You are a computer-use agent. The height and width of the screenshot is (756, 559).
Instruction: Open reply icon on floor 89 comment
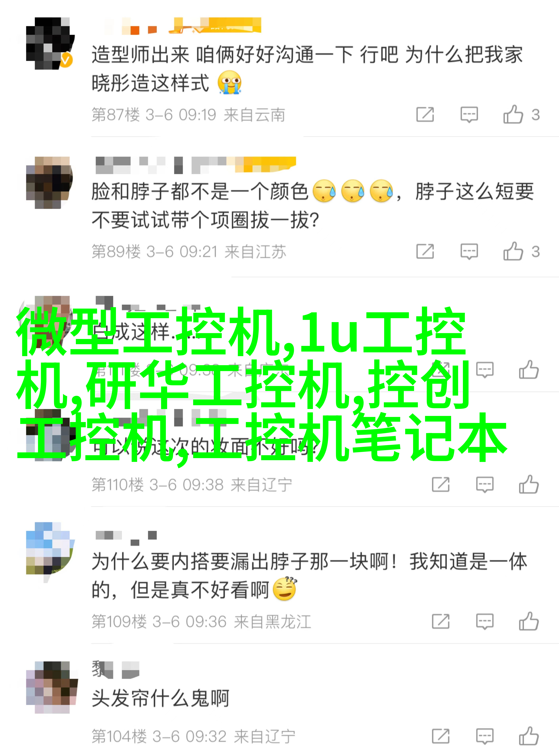click(469, 251)
